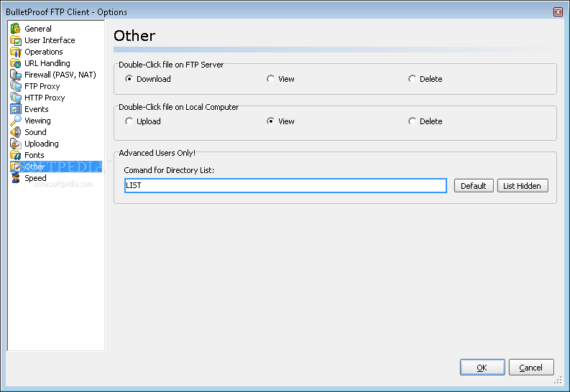Show FTP Proxy settings
This screenshot has width=570, height=392.
(x=42, y=86)
